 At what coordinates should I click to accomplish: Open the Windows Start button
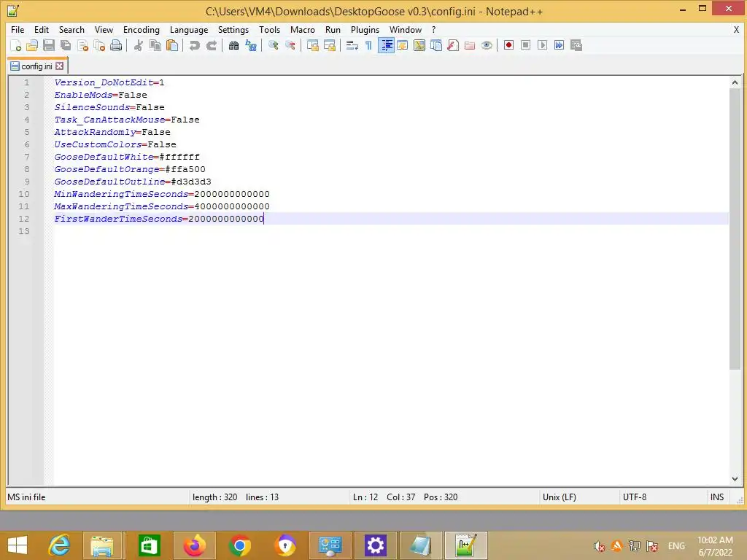18,545
